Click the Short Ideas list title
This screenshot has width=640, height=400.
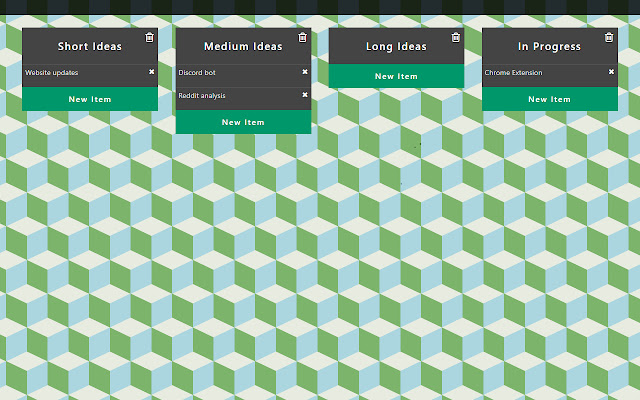pyautogui.click(x=90, y=46)
